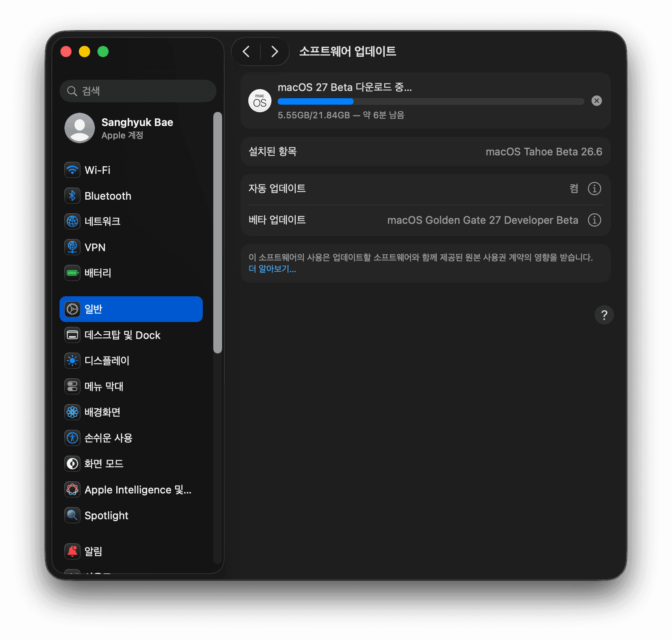Click the VPN icon in the sidebar

pyautogui.click(x=72, y=247)
